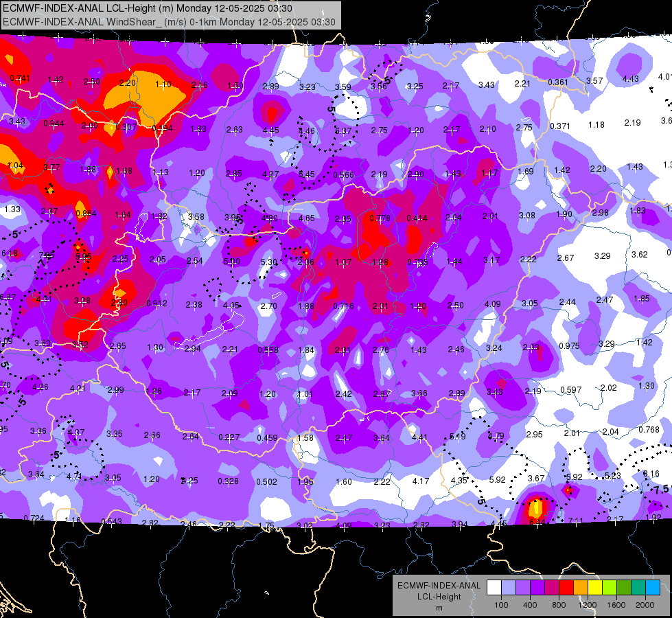Pick the magenta swatch in the legend
This screenshot has height=618, width=672.
pyautogui.click(x=552, y=587)
